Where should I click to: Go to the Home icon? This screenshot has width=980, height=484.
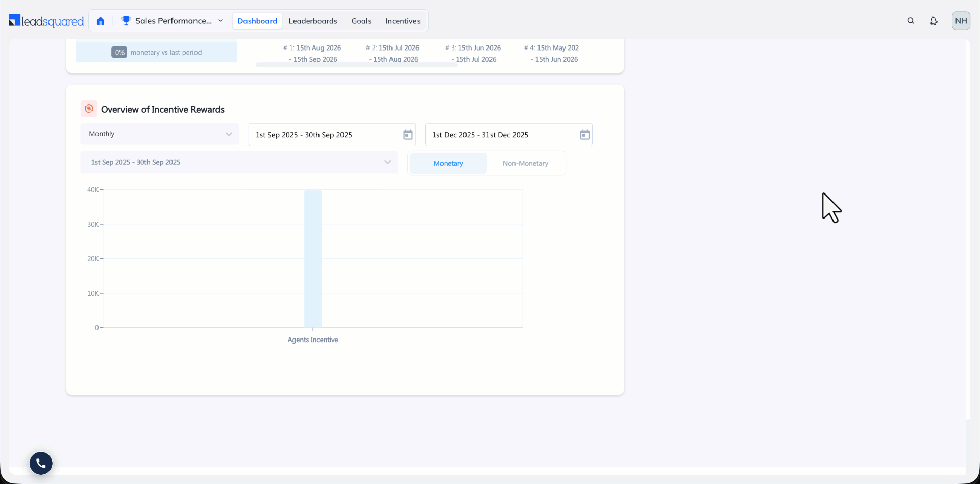point(101,21)
